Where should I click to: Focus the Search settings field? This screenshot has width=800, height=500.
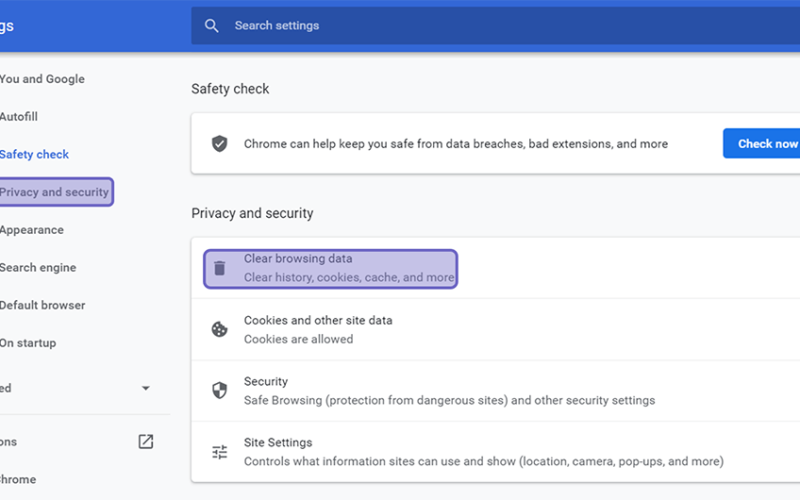[x=495, y=26]
